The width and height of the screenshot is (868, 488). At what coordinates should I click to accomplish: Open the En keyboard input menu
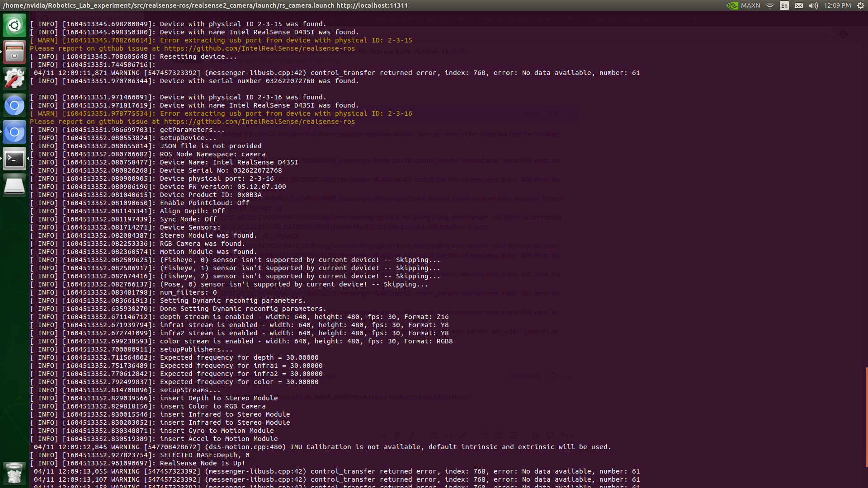pos(784,5)
